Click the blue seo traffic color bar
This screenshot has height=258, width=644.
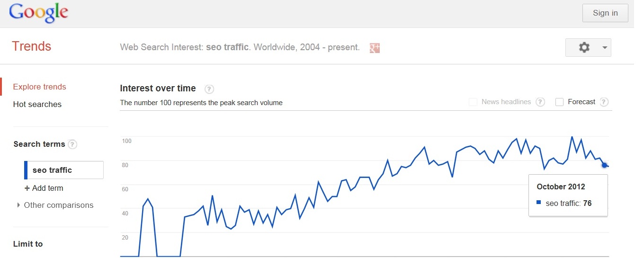(x=26, y=170)
